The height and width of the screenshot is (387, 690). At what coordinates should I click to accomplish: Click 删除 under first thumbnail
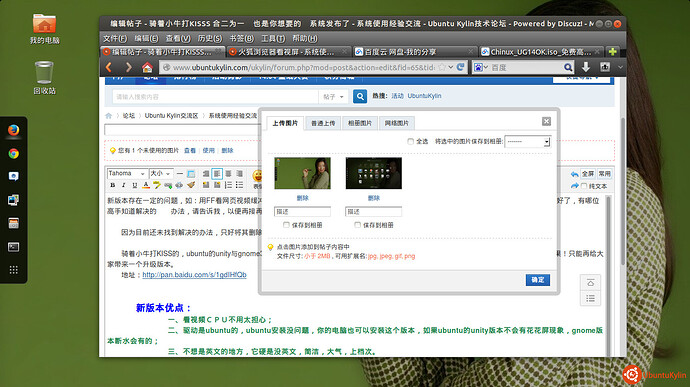point(302,198)
